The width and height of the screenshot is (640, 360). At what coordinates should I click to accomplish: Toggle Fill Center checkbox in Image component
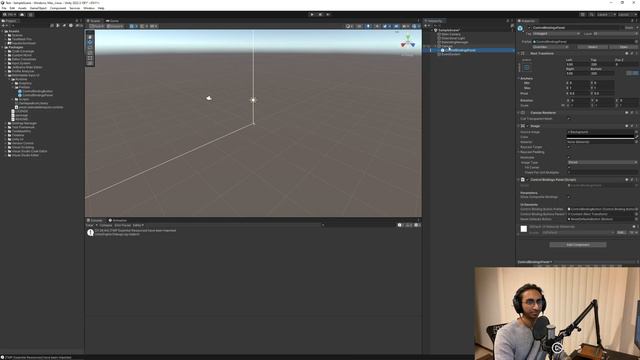click(x=569, y=167)
